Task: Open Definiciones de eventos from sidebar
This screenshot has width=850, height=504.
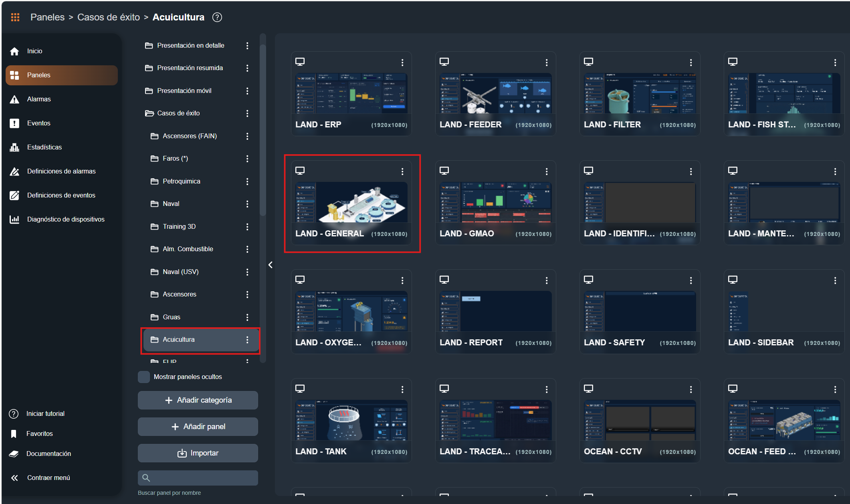Action: [61, 195]
